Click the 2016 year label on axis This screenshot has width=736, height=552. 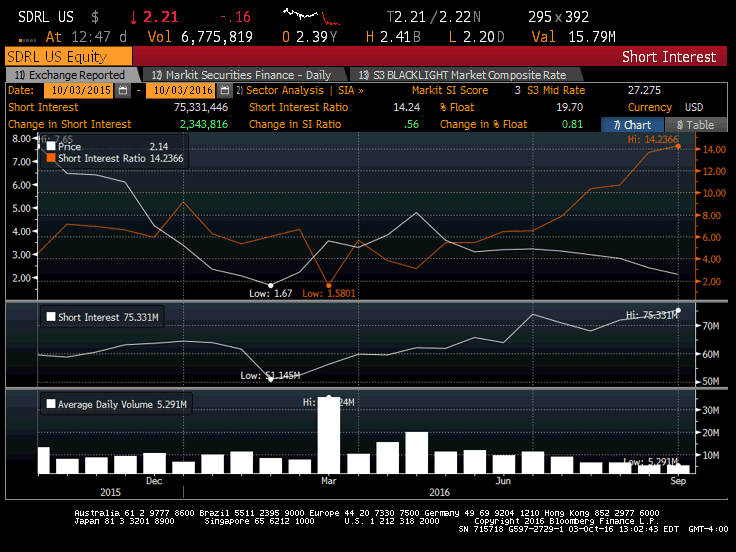439,492
